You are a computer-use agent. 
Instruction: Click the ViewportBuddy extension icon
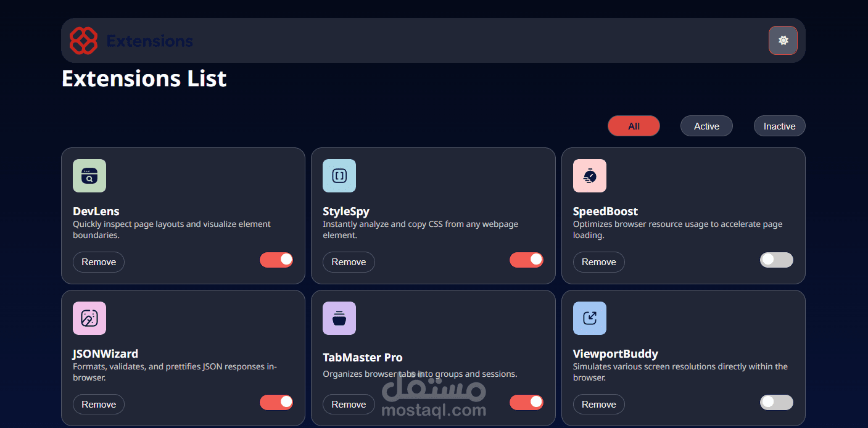click(590, 318)
